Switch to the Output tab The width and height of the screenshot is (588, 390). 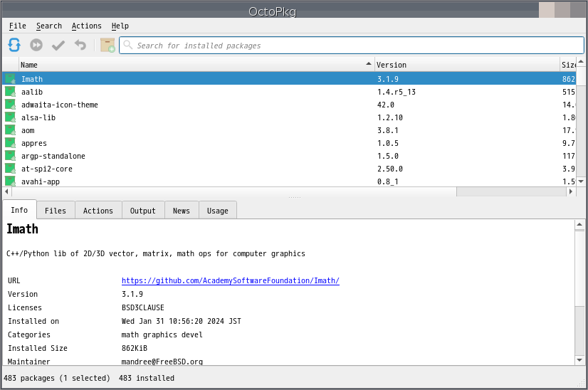click(143, 211)
